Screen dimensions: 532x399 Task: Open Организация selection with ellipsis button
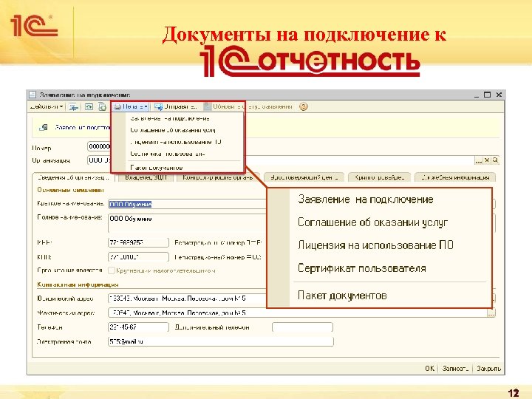(478, 160)
